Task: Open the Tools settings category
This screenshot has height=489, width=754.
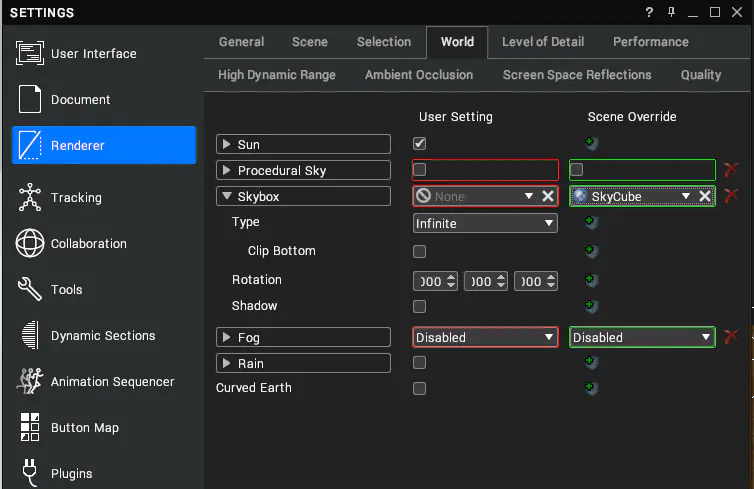Action: click(103, 289)
